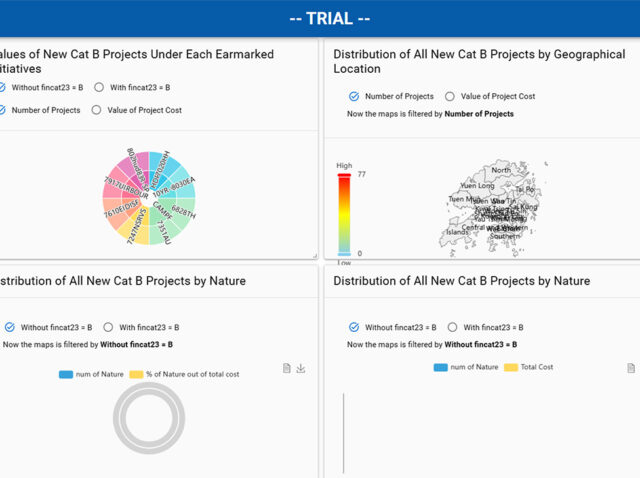The height and width of the screenshot is (478, 640).
Task: Open data view icon in left Nature chart
Action: (287, 368)
